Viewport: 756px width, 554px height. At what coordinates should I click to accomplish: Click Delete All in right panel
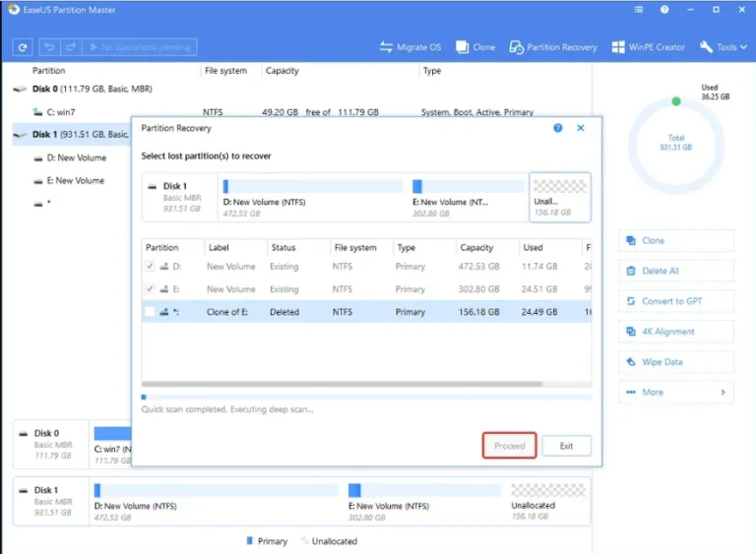pyautogui.click(x=676, y=271)
